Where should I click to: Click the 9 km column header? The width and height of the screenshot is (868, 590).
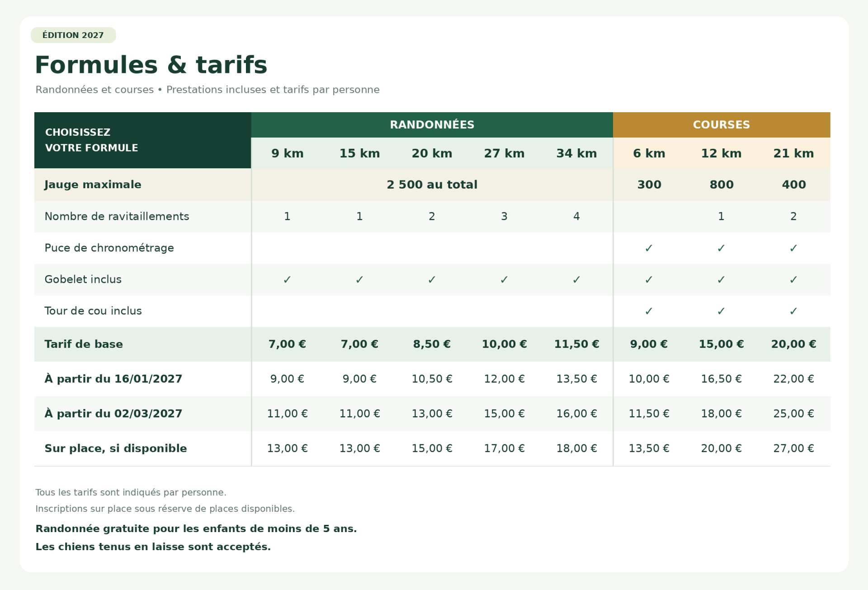tap(288, 153)
